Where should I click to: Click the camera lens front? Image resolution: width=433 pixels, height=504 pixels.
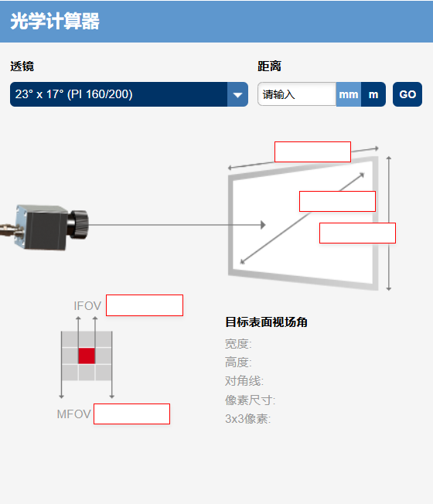tap(79, 225)
